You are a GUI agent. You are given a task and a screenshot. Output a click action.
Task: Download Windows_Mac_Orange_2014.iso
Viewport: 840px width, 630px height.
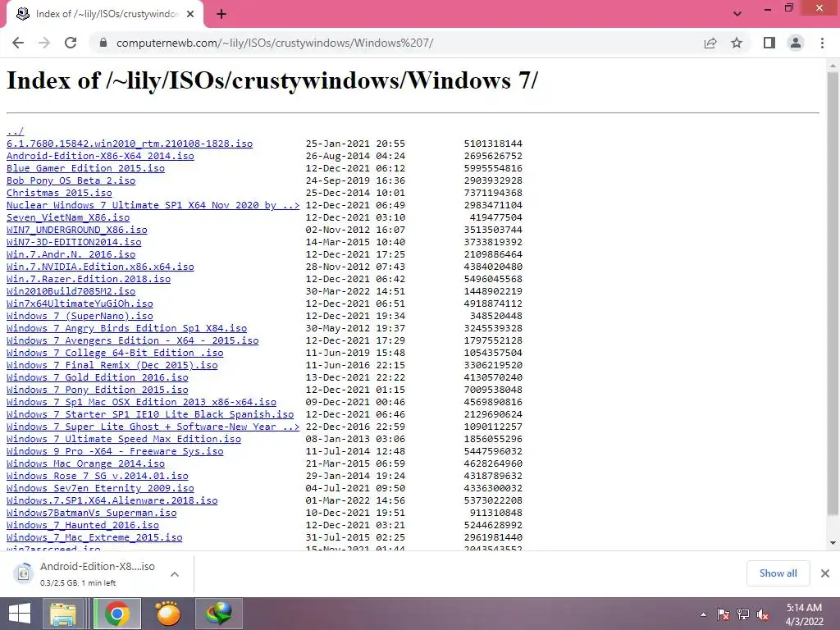click(85, 464)
